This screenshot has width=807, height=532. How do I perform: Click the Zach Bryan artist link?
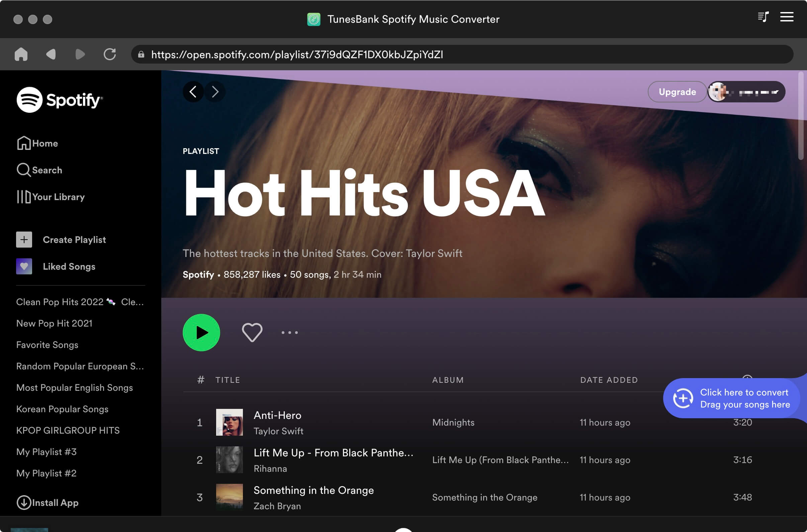point(277,506)
